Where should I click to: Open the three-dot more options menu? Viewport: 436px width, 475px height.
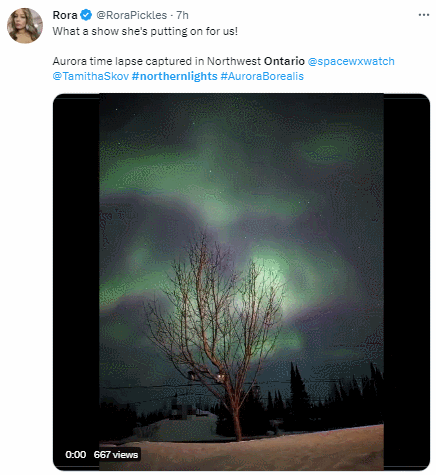click(x=424, y=15)
